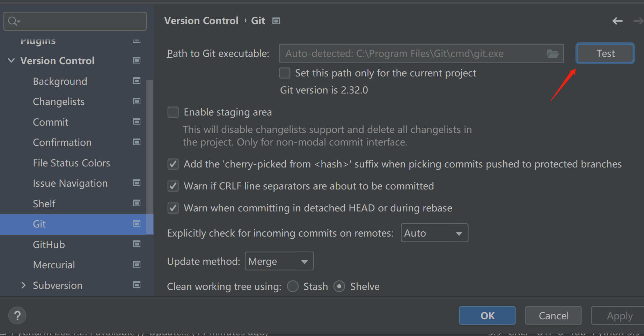Click the folder browse icon in Git path field
Viewport: 644px width, 336px height.
[552, 54]
